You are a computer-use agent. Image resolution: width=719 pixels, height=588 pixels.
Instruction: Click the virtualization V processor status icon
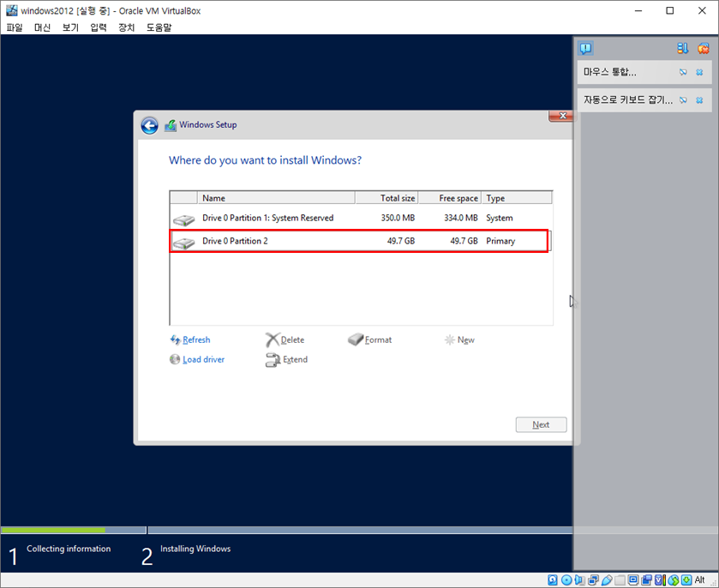coord(660,580)
